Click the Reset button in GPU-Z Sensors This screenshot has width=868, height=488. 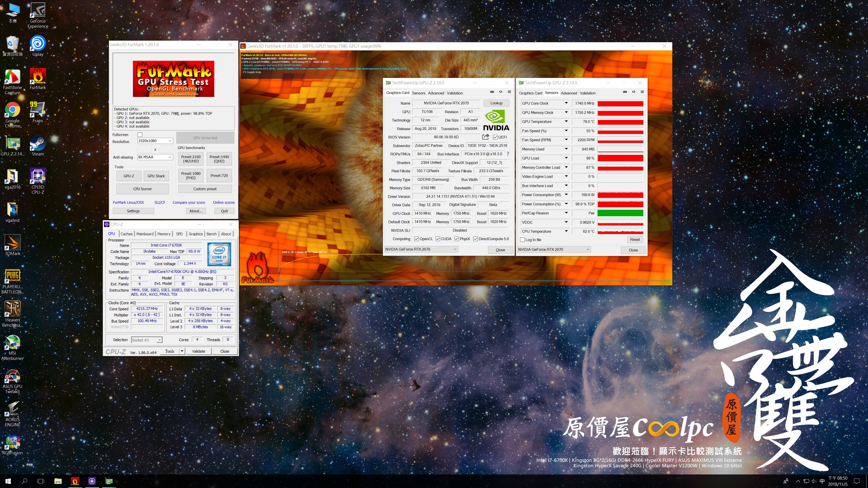(635, 239)
